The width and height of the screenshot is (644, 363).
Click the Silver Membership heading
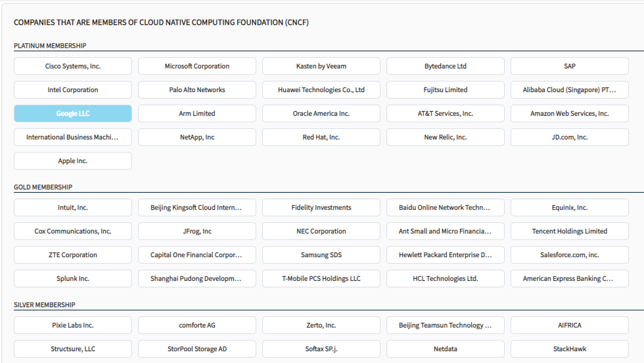(x=45, y=304)
